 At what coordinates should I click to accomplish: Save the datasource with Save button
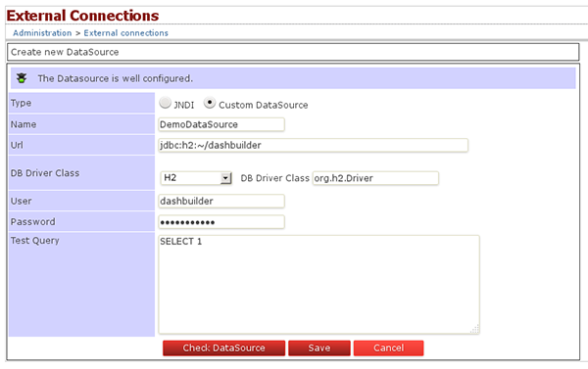tap(319, 348)
